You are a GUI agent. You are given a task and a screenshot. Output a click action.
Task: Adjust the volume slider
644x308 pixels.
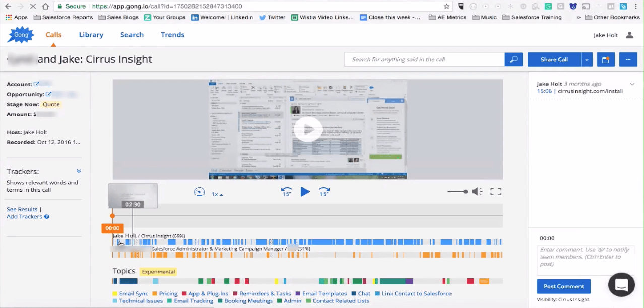pos(458,192)
